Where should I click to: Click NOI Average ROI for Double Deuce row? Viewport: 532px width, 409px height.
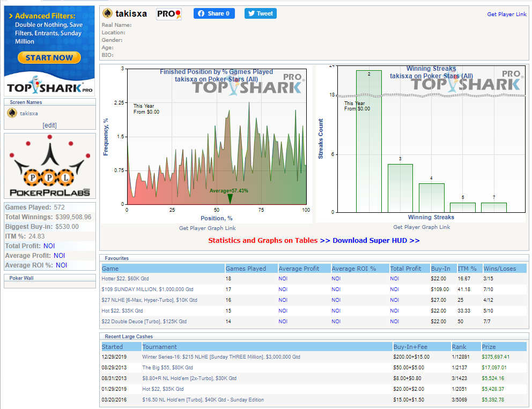[x=336, y=322]
